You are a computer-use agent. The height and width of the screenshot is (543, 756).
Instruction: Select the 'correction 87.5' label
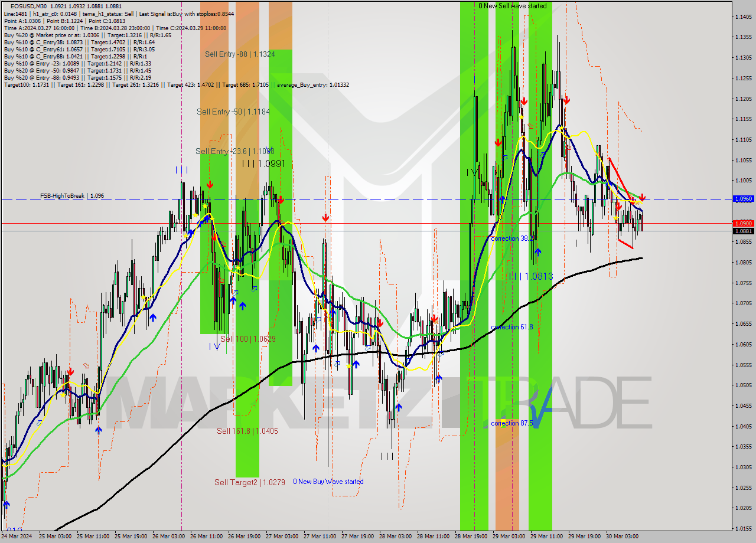(512, 423)
